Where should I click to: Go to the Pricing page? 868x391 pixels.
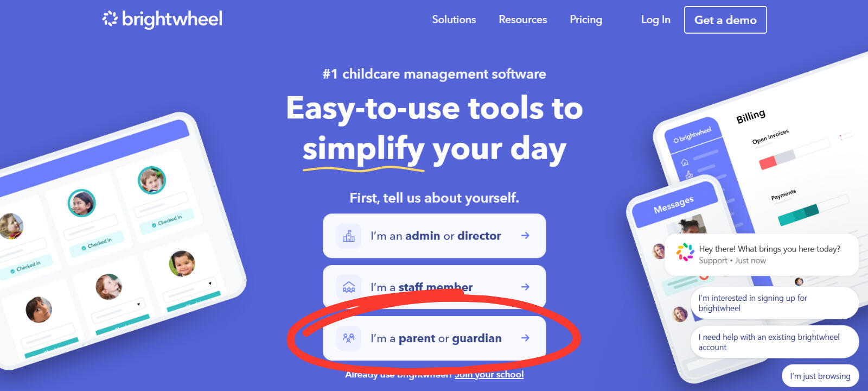[x=585, y=20]
